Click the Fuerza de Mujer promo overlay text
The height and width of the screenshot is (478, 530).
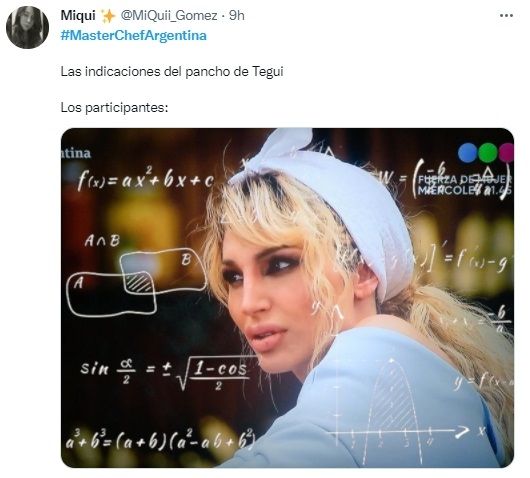tap(464, 185)
